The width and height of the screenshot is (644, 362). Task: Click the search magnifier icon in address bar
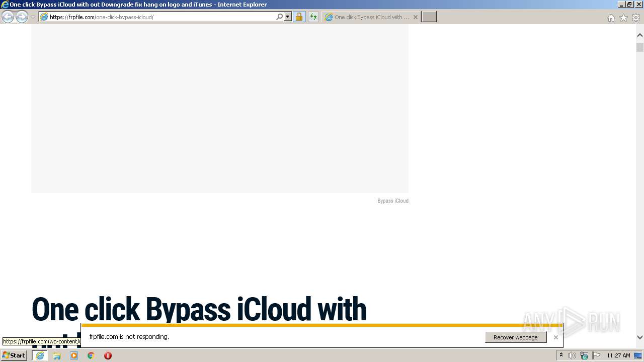click(279, 17)
